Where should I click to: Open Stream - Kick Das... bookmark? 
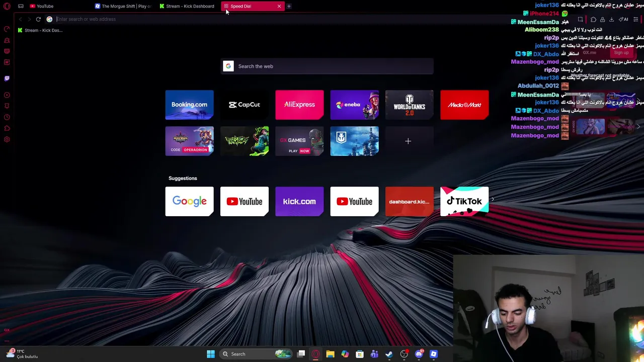[x=40, y=30]
